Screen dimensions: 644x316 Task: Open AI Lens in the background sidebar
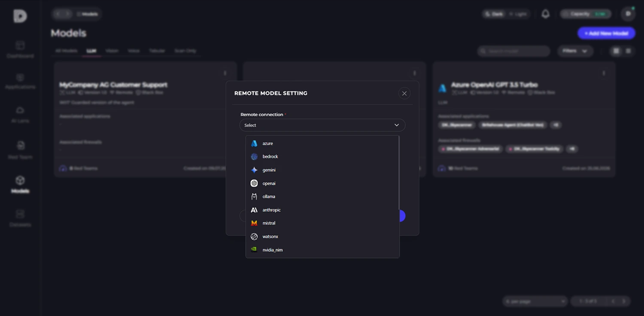(20, 115)
